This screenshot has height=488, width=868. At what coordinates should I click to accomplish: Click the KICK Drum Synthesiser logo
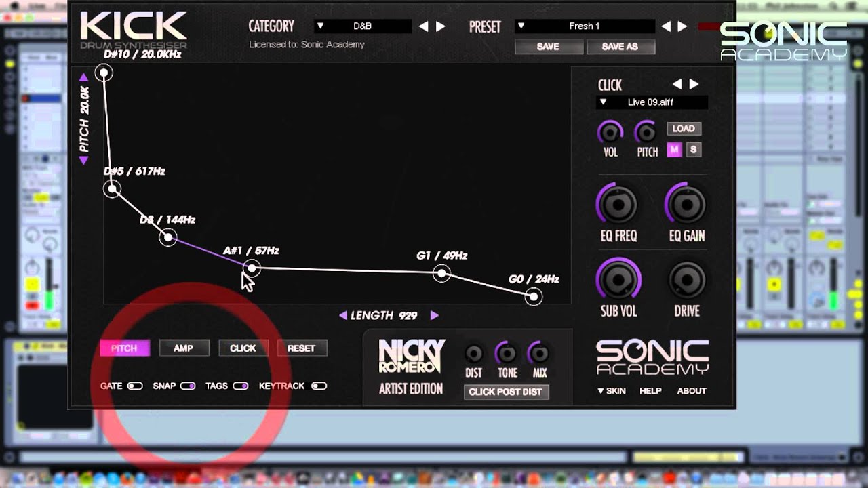134,30
